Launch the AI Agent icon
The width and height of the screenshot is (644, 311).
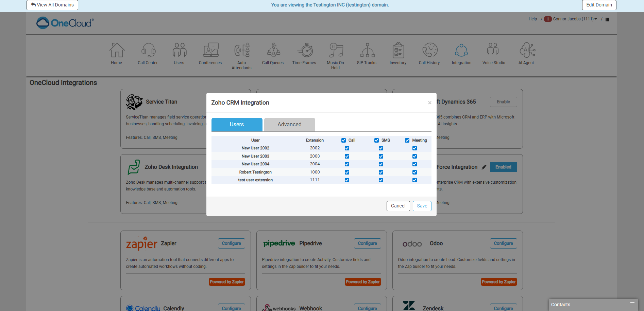[x=526, y=50]
